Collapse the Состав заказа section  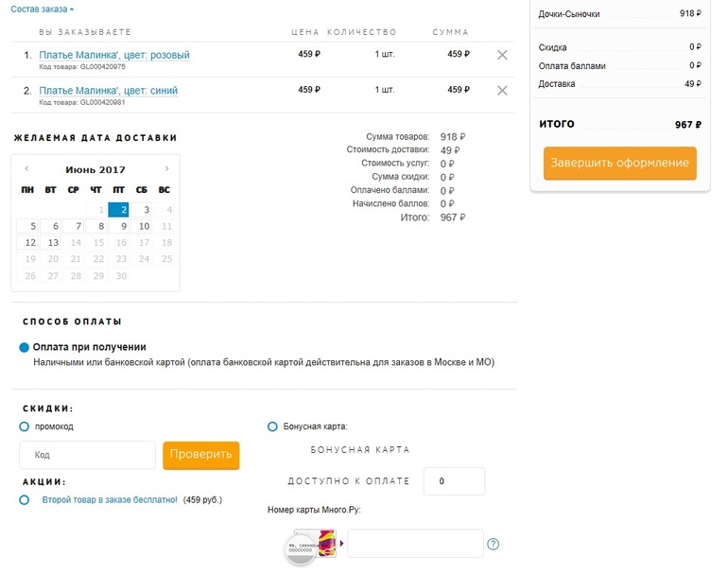tap(42, 9)
